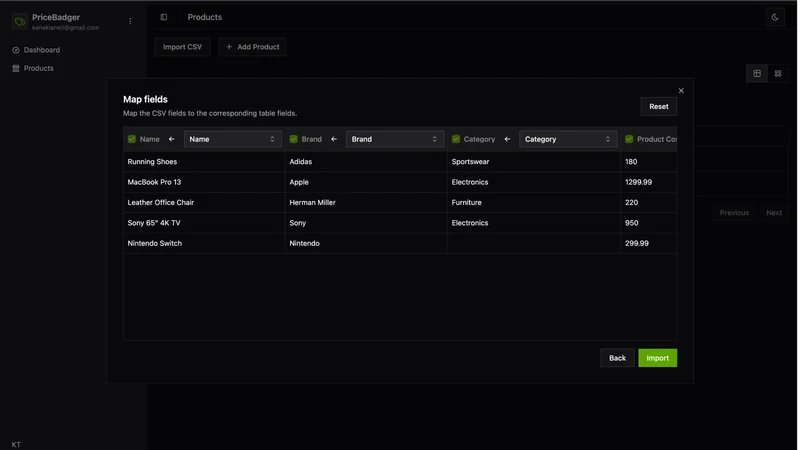Select the Running Shoes cell
The width and height of the screenshot is (800, 450).
click(204, 162)
